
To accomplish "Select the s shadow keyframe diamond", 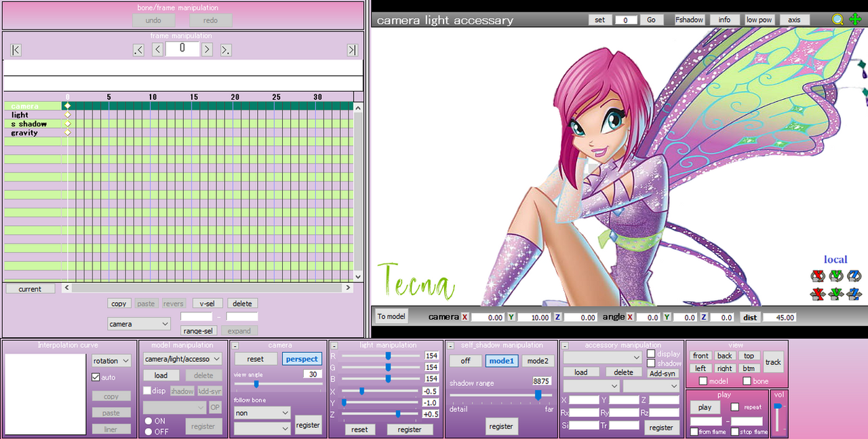I will (x=67, y=123).
